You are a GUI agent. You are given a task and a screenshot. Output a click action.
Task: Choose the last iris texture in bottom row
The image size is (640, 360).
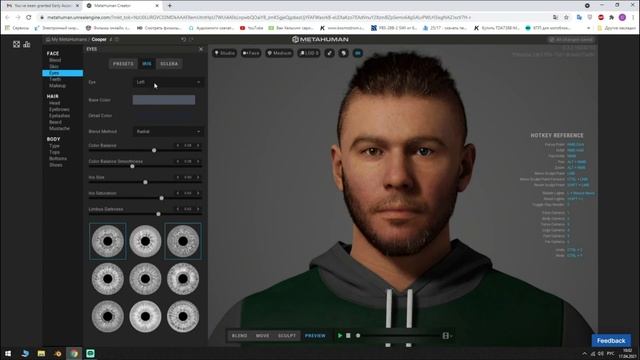click(183, 316)
